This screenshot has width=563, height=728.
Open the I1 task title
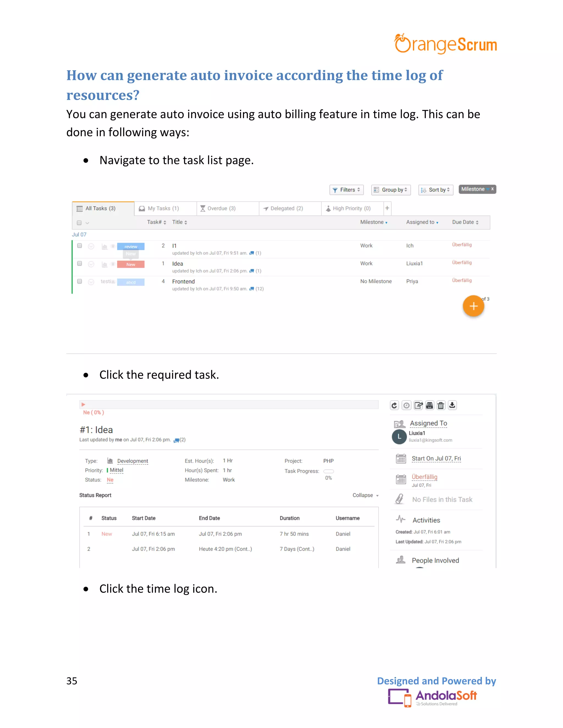174,246
